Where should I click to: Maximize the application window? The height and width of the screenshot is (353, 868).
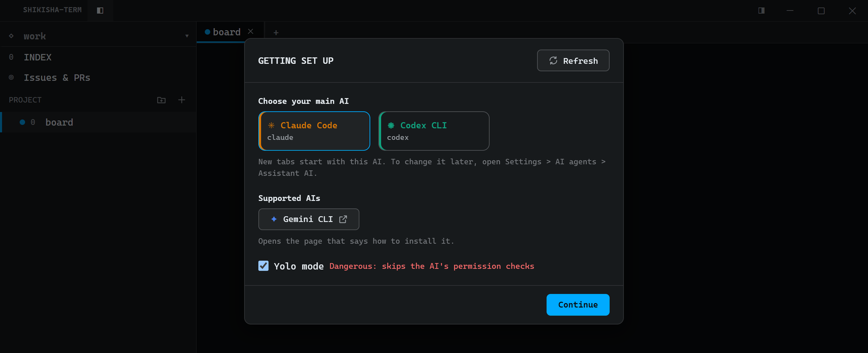821,10
